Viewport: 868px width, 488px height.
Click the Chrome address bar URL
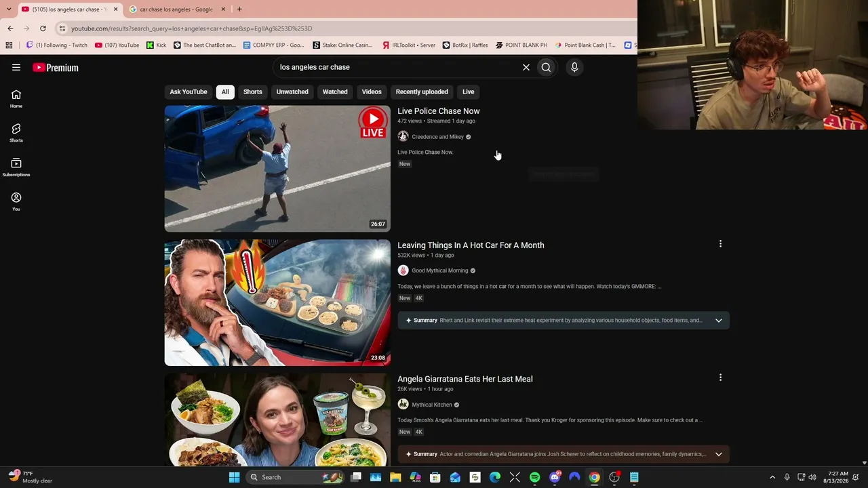click(192, 28)
